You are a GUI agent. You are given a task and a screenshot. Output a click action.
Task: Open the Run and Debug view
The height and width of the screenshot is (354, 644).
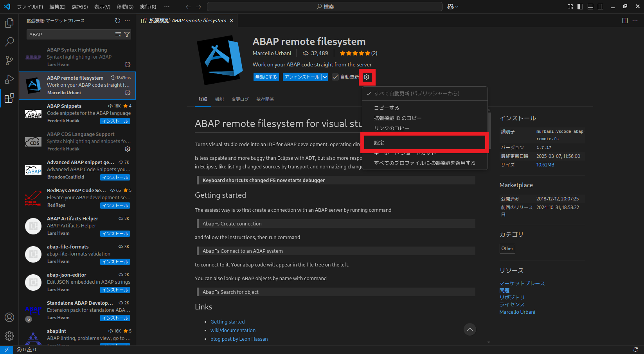click(9, 79)
